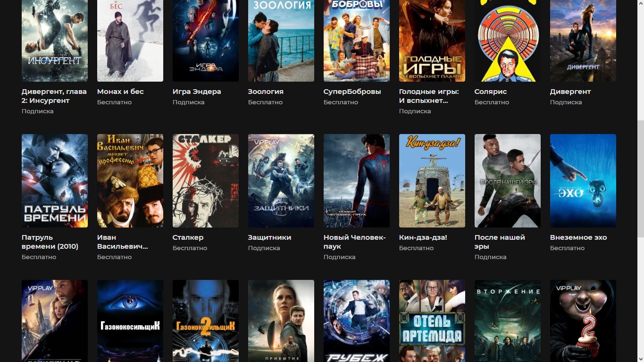The width and height of the screenshot is (644, 362).
Task: Click the Газонокосильщик 2 poster
Action: pos(206,321)
